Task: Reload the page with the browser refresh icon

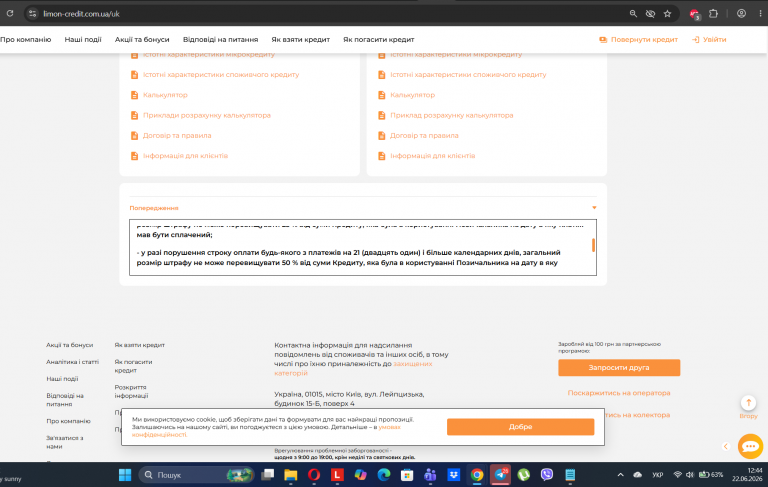Action: coord(10,14)
